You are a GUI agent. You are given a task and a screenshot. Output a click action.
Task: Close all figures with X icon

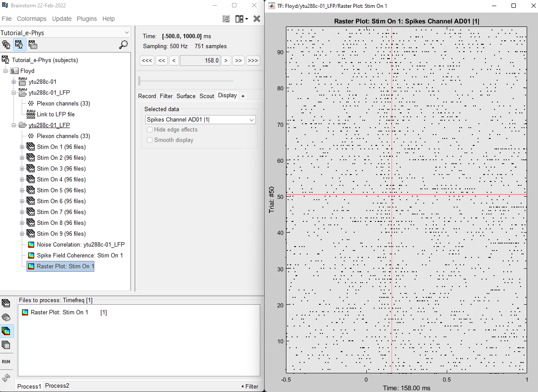click(x=257, y=19)
